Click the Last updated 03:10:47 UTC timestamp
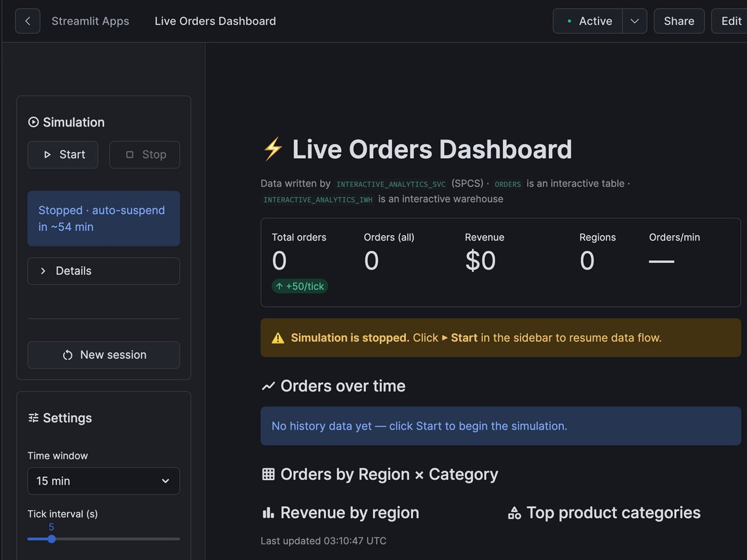 click(323, 541)
